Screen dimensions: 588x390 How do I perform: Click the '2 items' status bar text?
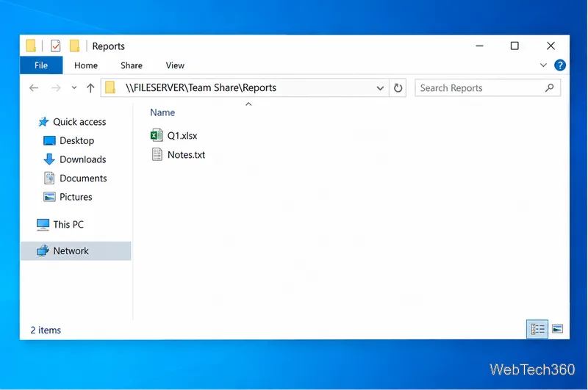[x=46, y=330]
